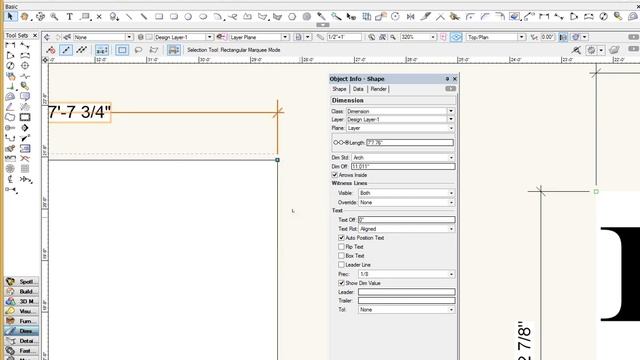Enable Flip Text checkbox
This screenshot has width=640, height=360.
pos(341,247)
